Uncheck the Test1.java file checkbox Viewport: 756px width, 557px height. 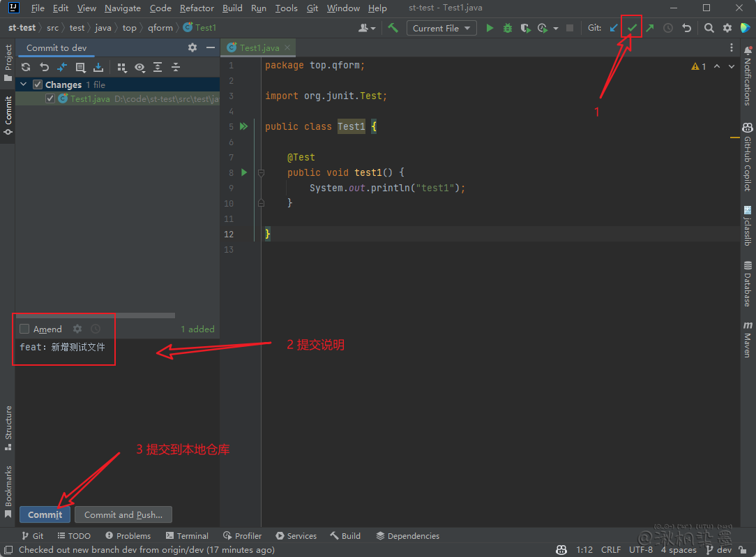50,99
